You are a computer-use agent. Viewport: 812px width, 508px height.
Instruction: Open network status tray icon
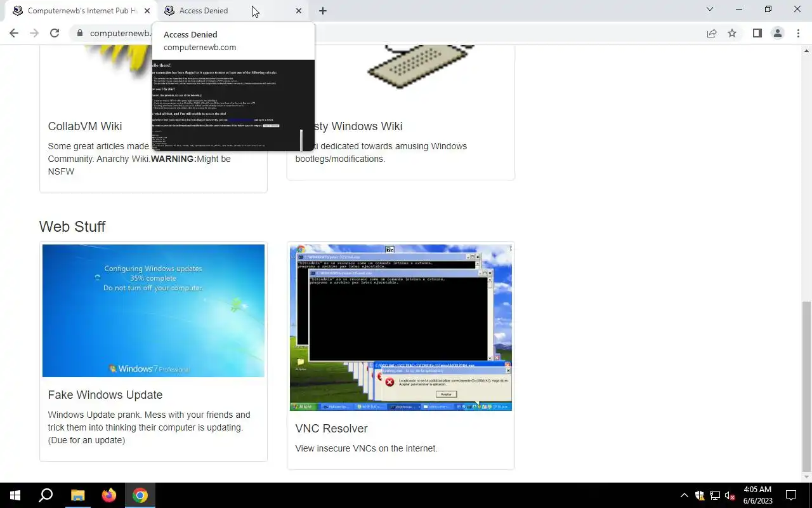pos(715,495)
